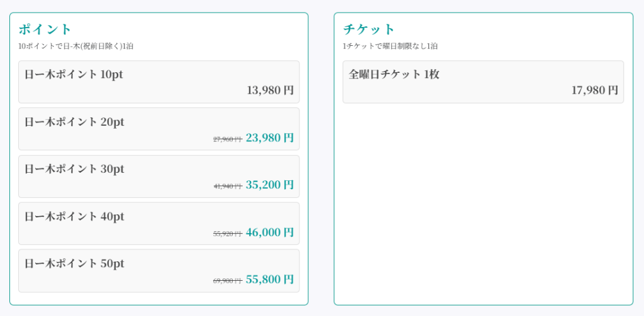Click the 1チケットで曜日制限なし1泊 description
Viewport: 644px width, 316px height.
pos(390,46)
